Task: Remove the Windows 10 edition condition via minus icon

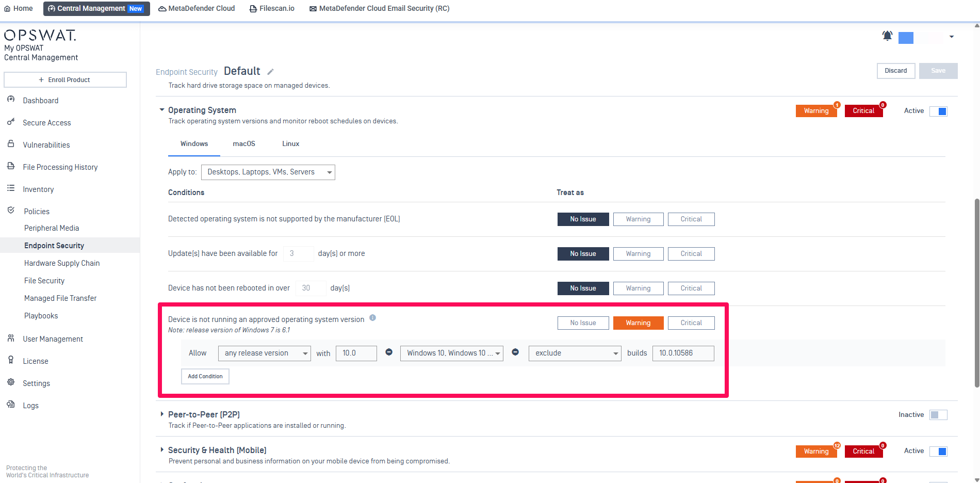Action: click(515, 352)
